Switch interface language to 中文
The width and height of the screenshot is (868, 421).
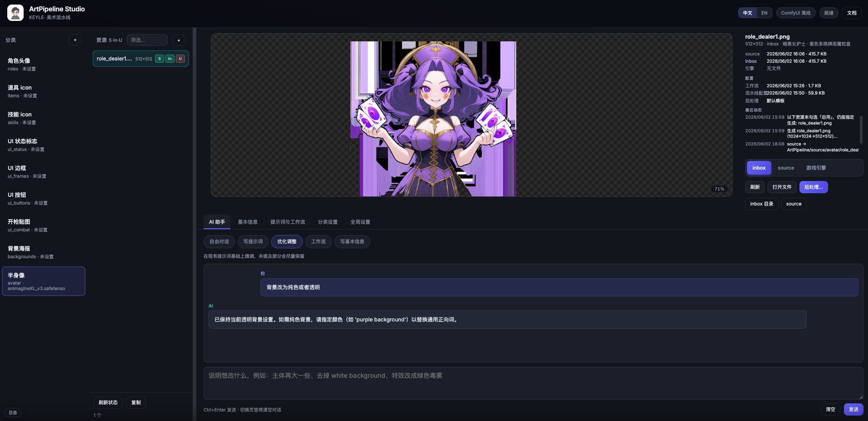(748, 13)
